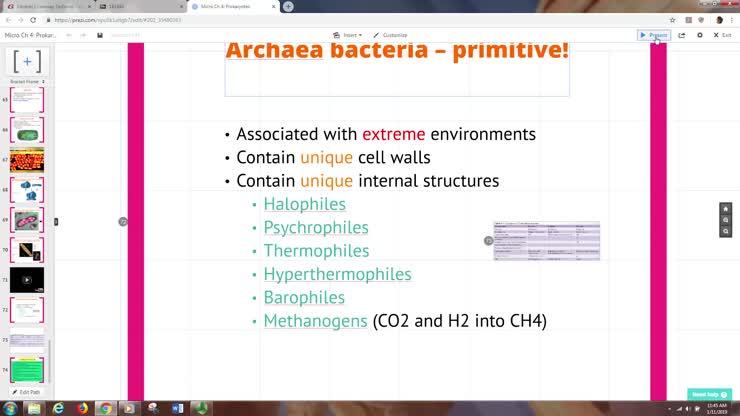Go back in the browser

[x=8, y=20]
